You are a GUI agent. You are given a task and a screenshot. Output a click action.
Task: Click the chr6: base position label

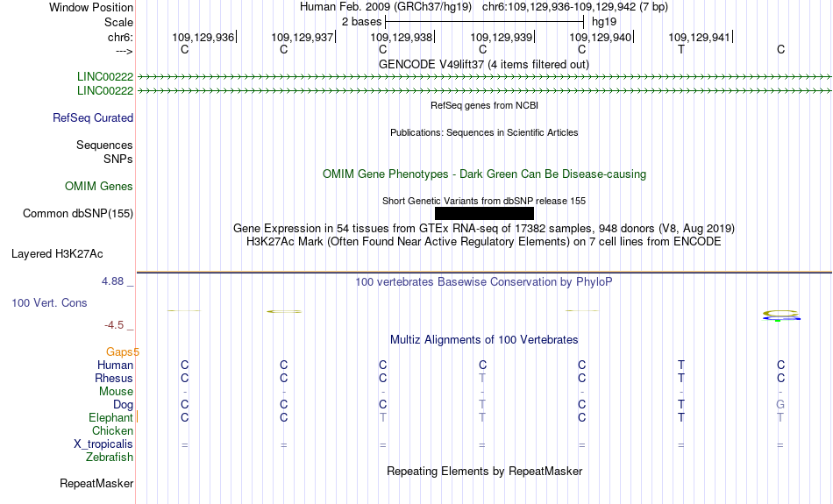pos(120,37)
